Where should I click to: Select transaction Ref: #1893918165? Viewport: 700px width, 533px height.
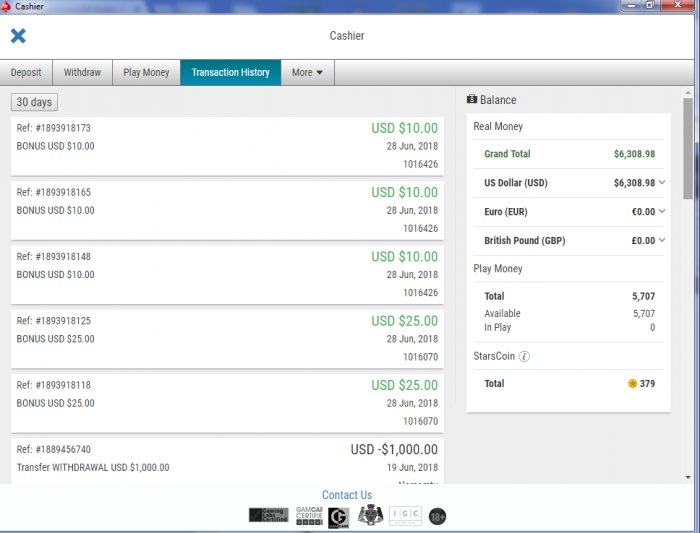pos(227,211)
